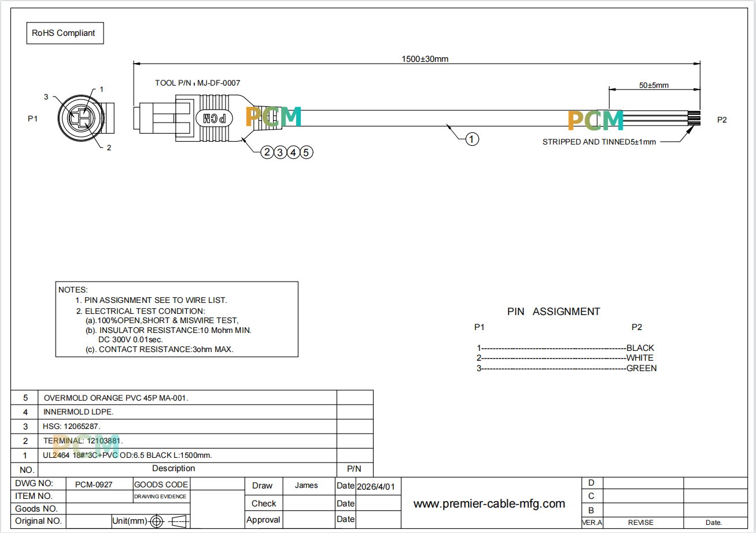Click the GREEN wire label in the pin assignment

tap(641, 368)
